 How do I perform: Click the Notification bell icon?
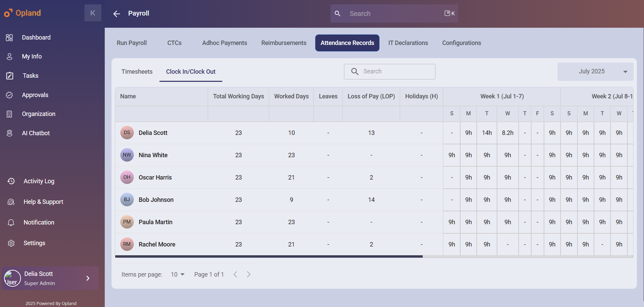(11, 222)
